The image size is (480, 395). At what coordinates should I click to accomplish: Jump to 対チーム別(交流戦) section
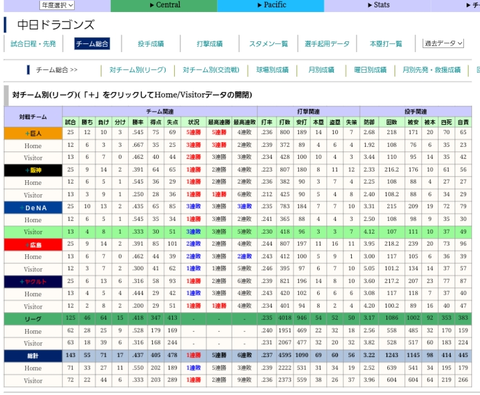point(211,70)
